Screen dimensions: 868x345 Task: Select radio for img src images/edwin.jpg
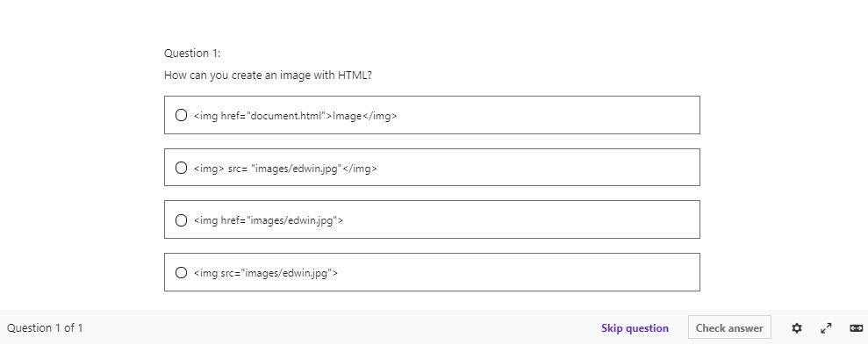coord(181,272)
